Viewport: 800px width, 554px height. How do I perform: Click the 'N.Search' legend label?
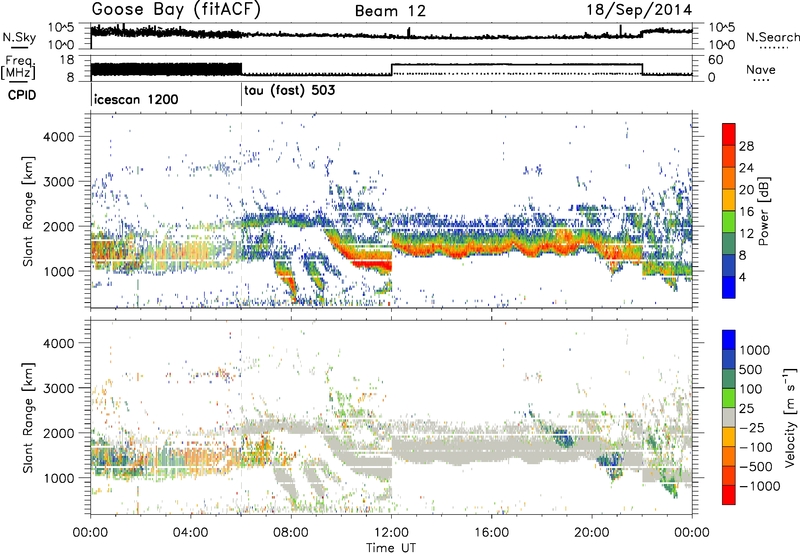(772, 37)
